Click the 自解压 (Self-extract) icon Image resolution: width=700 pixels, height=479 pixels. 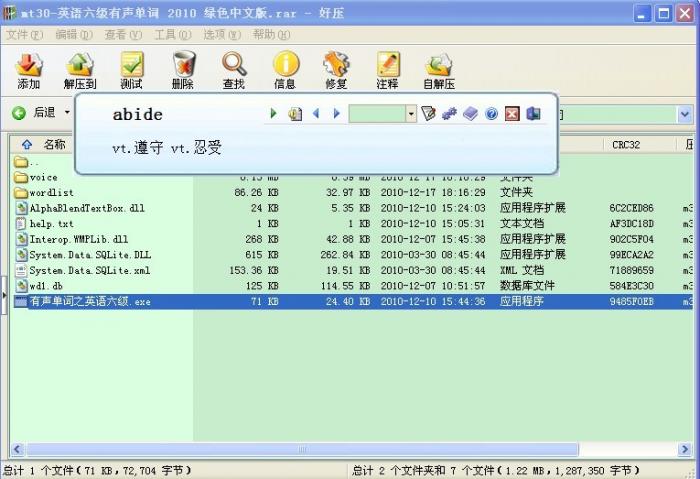click(438, 68)
